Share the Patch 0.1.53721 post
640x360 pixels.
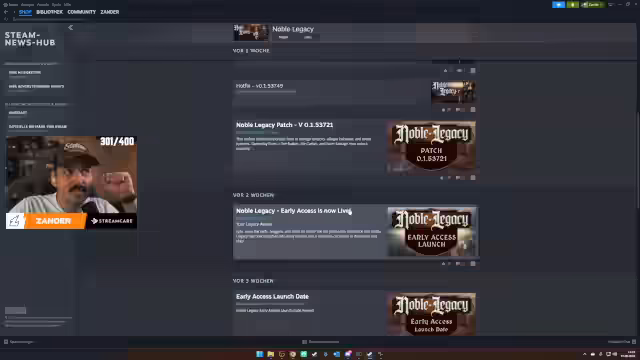473,178
